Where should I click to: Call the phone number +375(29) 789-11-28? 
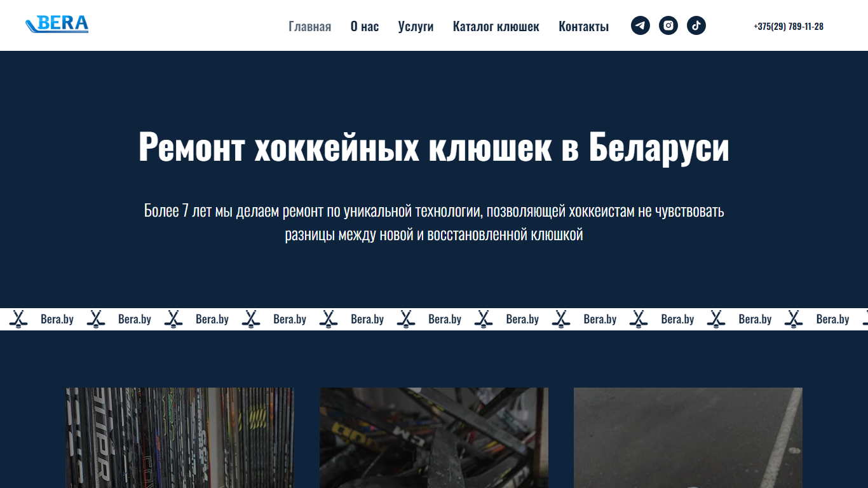[789, 26]
